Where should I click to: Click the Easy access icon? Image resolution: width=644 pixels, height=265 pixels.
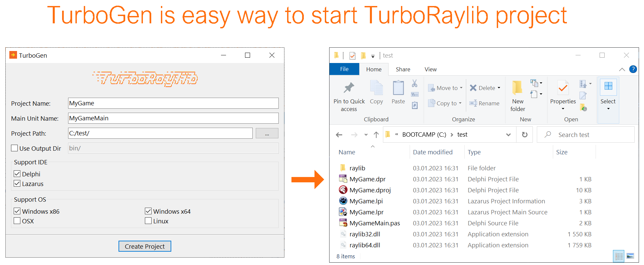[x=534, y=94]
